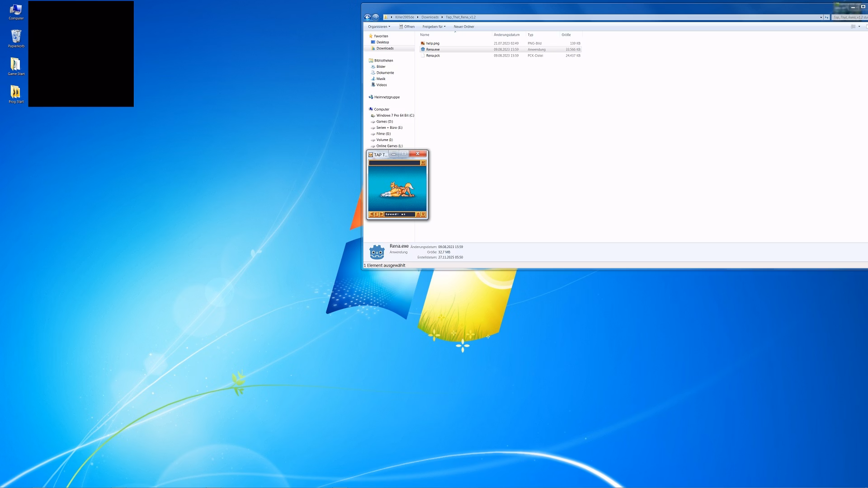Click the Öffnen toolbar button
Image resolution: width=868 pixels, height=488 pixels.
pos(407,27)
